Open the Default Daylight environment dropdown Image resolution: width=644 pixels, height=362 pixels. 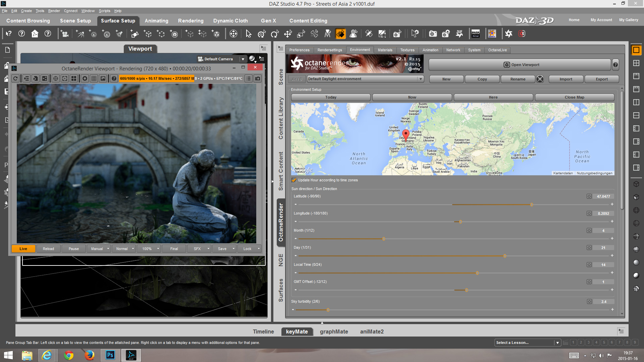420,79
